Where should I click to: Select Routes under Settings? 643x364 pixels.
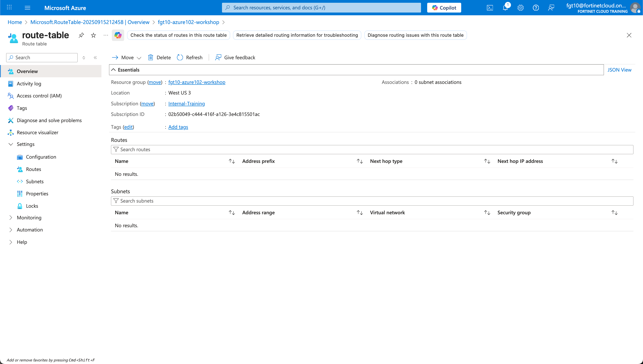[34, 169]
